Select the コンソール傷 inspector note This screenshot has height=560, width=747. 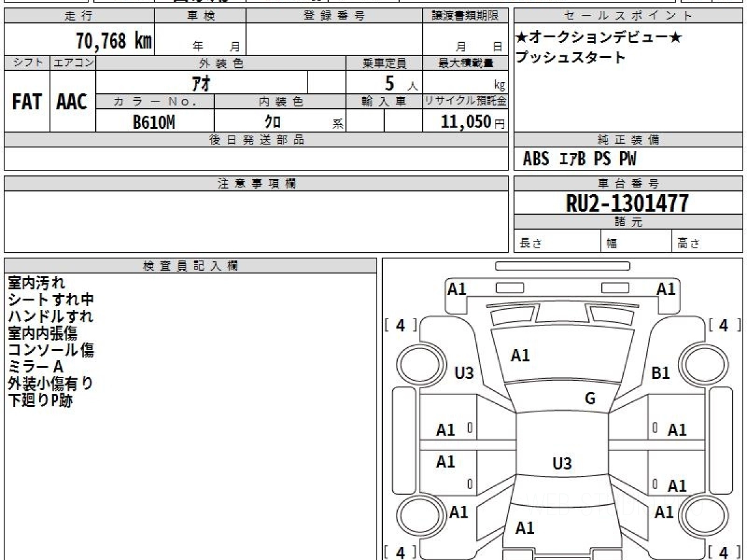(x=51, y=350)
